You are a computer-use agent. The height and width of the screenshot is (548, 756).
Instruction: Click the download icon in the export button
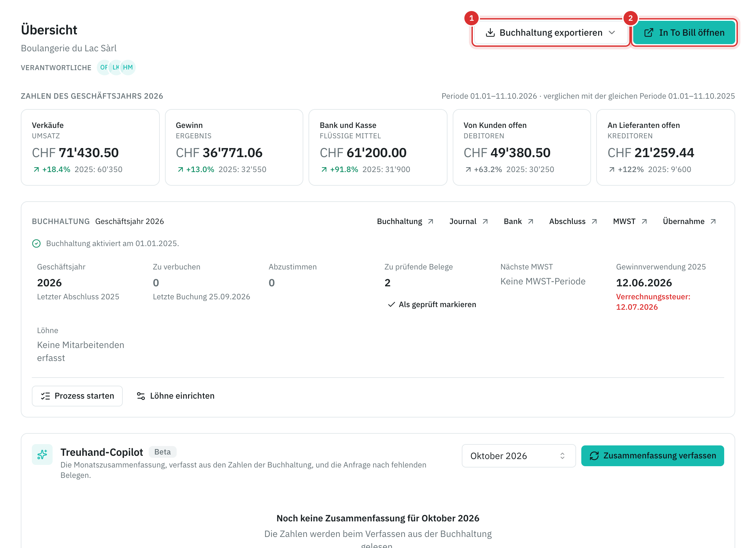490,33
